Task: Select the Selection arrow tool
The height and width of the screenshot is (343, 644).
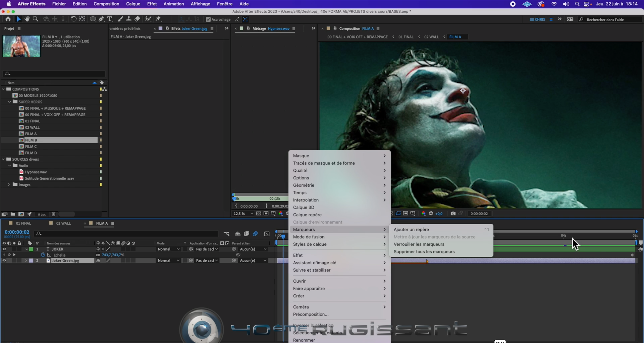Action: tap(19, 19)
